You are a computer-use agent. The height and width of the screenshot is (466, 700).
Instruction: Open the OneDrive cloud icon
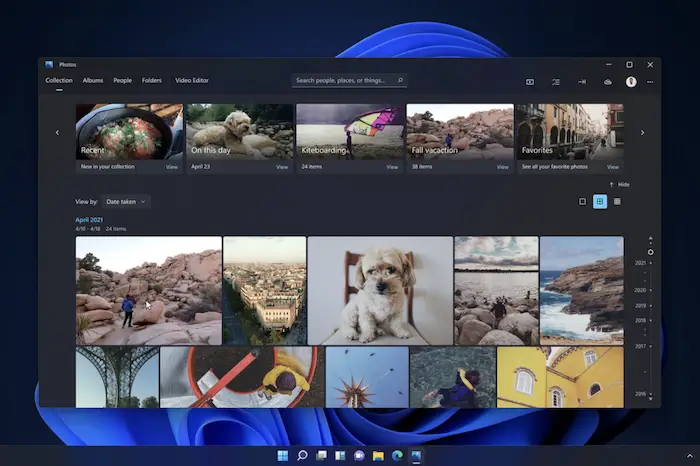tap(607, 81)
